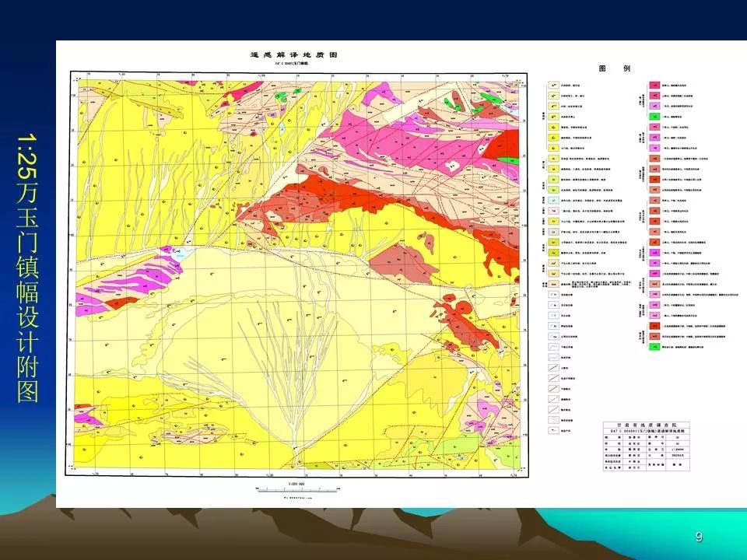Pick the crimson swatch heading the right legend column
Viewport: 747px width, 560px height.
654,86
